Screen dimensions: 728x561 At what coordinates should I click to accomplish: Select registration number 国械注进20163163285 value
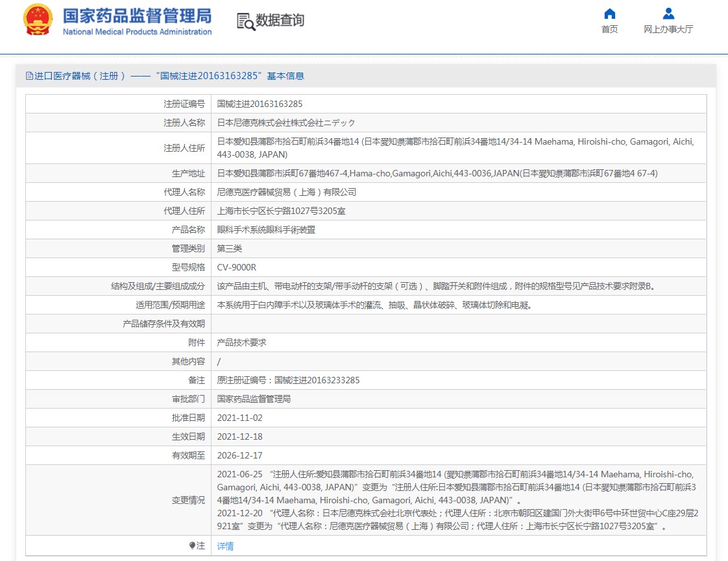point(260,104)
